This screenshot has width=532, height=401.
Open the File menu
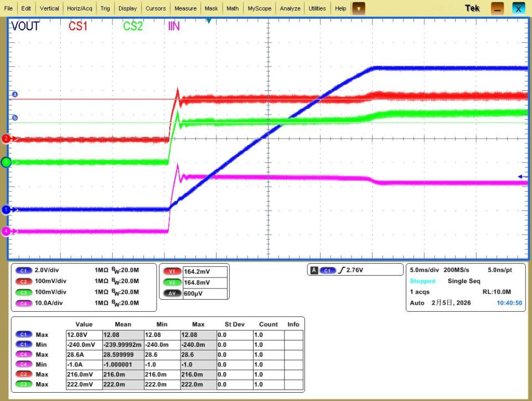pos(8,8)
